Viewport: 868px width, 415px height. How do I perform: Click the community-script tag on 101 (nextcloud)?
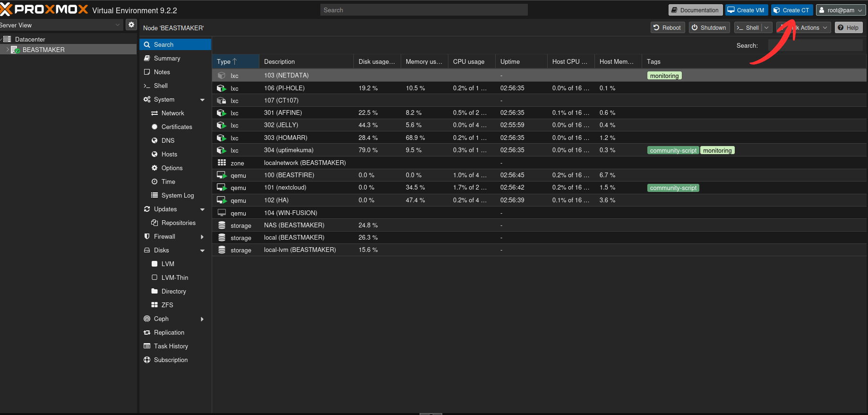coord(673,188)
